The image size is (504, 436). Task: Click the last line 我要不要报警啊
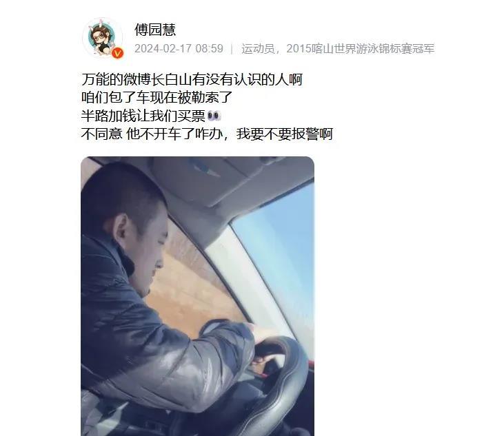pyautogui.click(x=285, y=134)
